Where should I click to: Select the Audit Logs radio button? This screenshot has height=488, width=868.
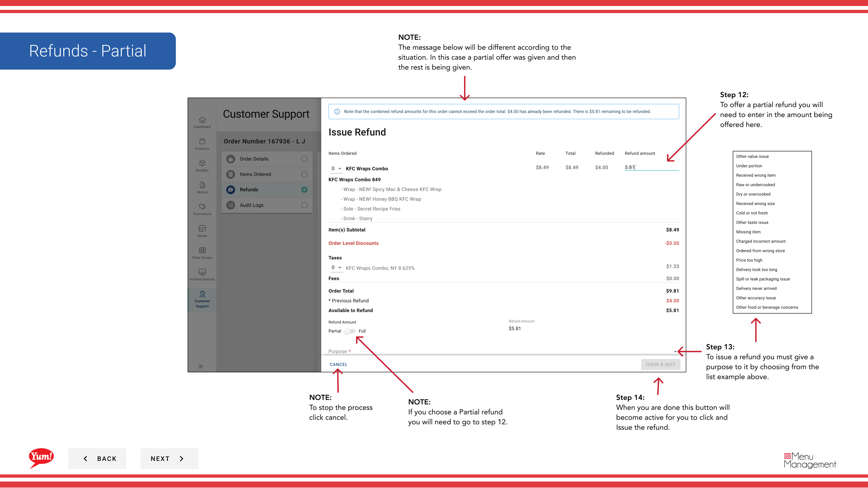point(304,205)
